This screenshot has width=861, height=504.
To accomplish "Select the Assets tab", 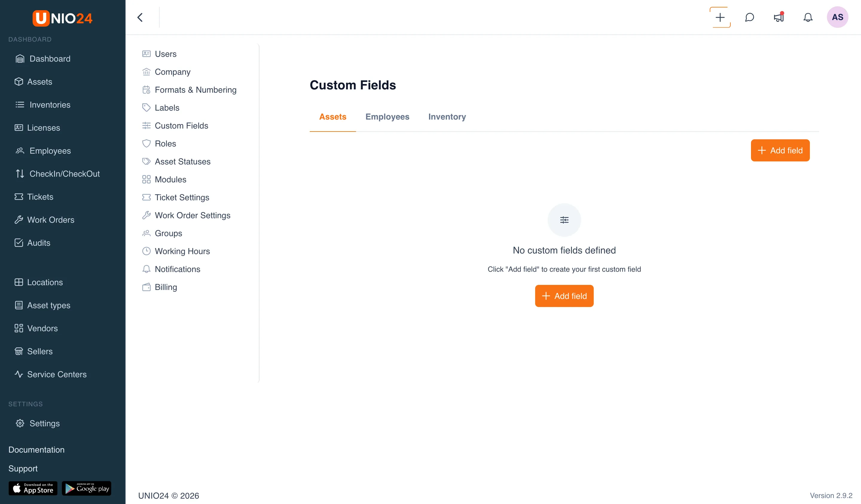I will click(332, 117).
